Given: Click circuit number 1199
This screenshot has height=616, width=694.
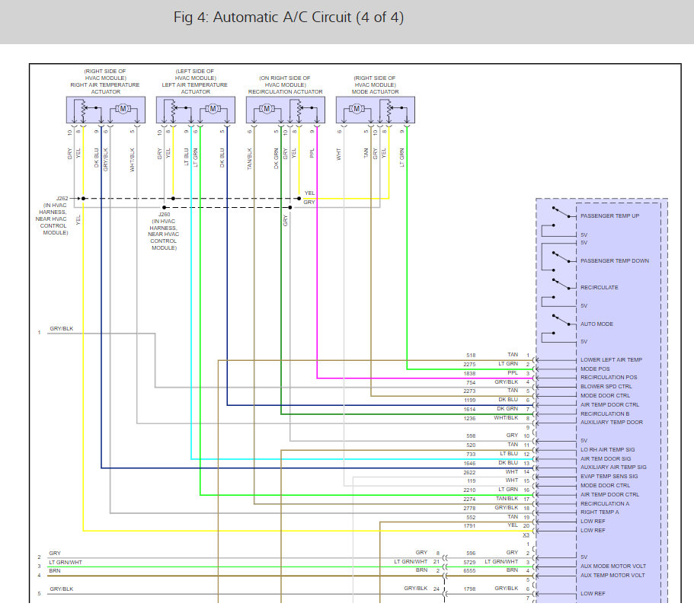Looking at the screenshot, I should click(469, 400).
